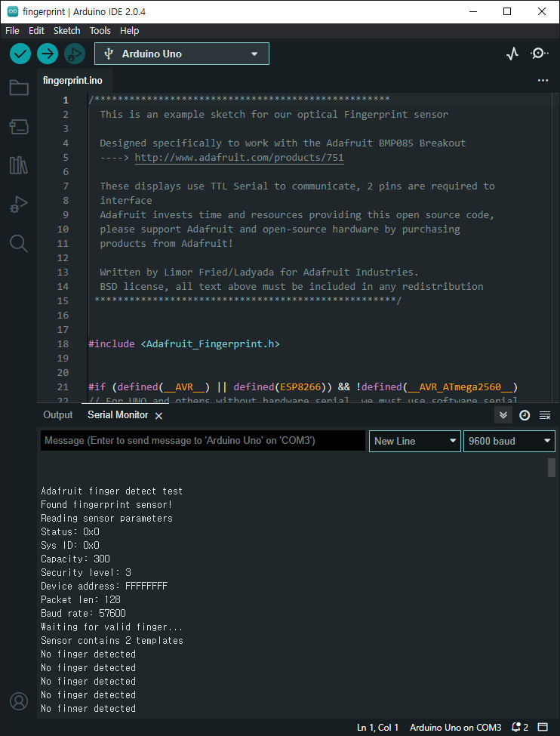The image size is (560, 736).
Task: Upload the sketch with the arrow button
Action: (x=48, y=54)
